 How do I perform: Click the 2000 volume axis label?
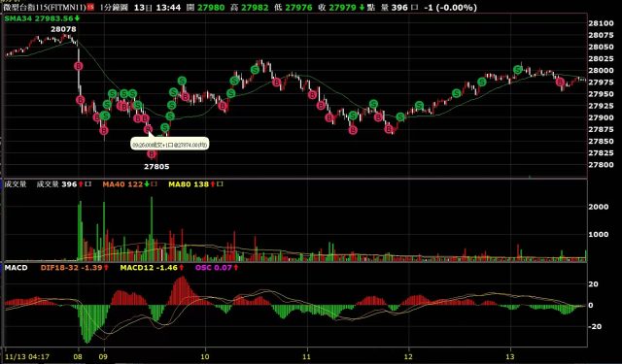[x=599, y=207]
